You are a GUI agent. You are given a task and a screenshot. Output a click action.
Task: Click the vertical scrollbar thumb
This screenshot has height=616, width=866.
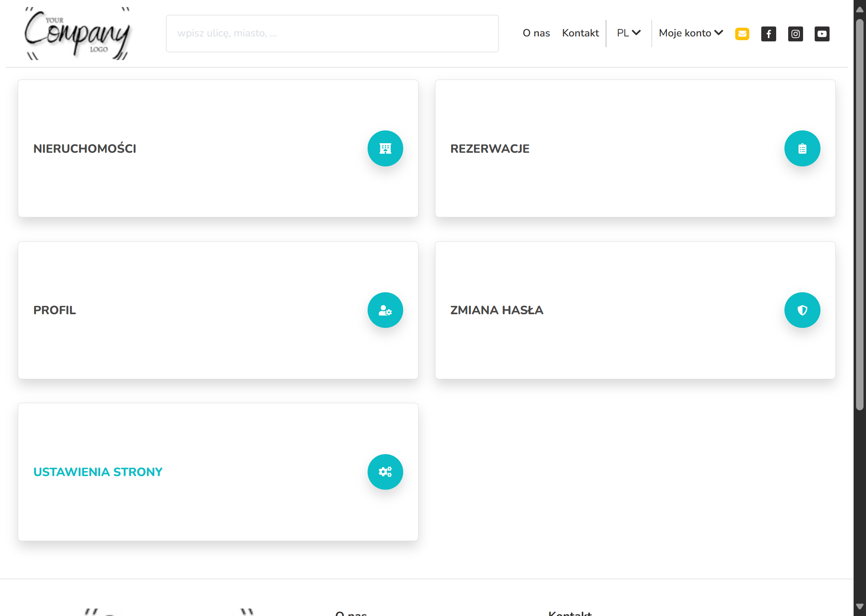[x=860, y=214]
